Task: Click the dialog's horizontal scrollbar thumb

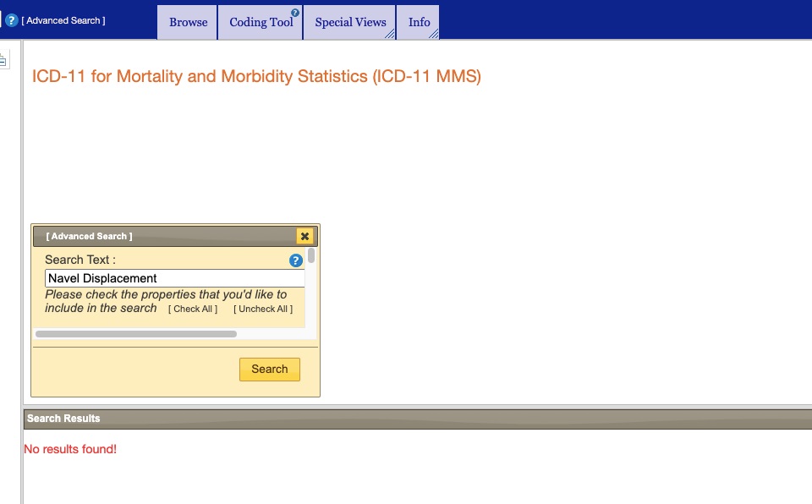Action: (135, 334)
